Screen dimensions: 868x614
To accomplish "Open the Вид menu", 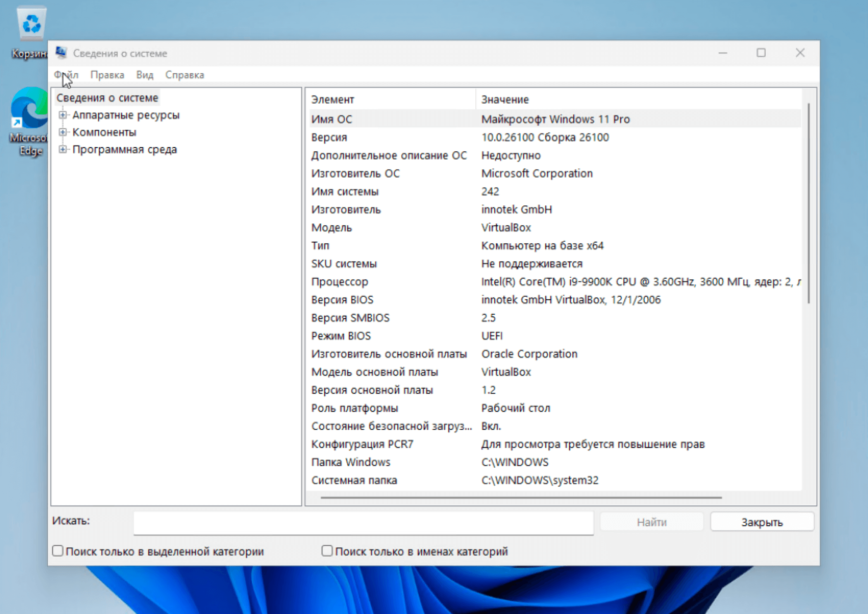I will [x=145, y=75].
